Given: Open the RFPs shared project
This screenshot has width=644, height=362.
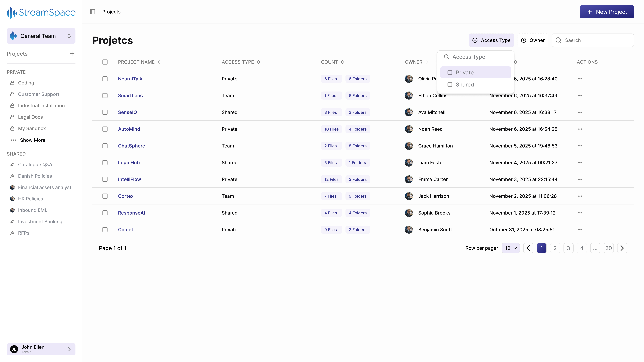Looking at the screenshot, I should tap(23, 233).
